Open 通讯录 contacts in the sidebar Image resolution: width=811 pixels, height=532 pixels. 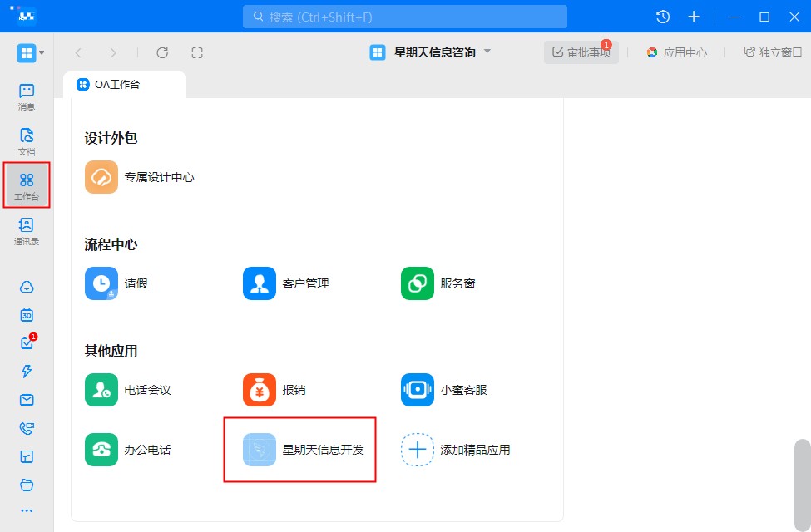[27, 231]
